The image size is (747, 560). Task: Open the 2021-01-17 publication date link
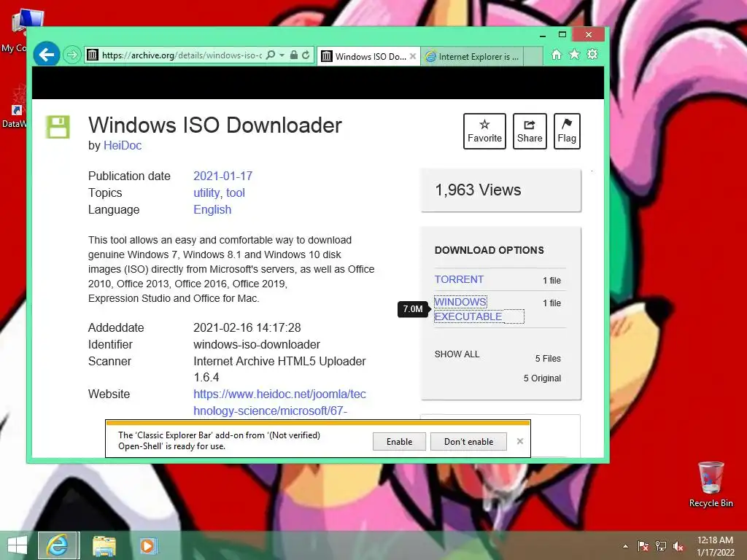click(x=223, y=176)
